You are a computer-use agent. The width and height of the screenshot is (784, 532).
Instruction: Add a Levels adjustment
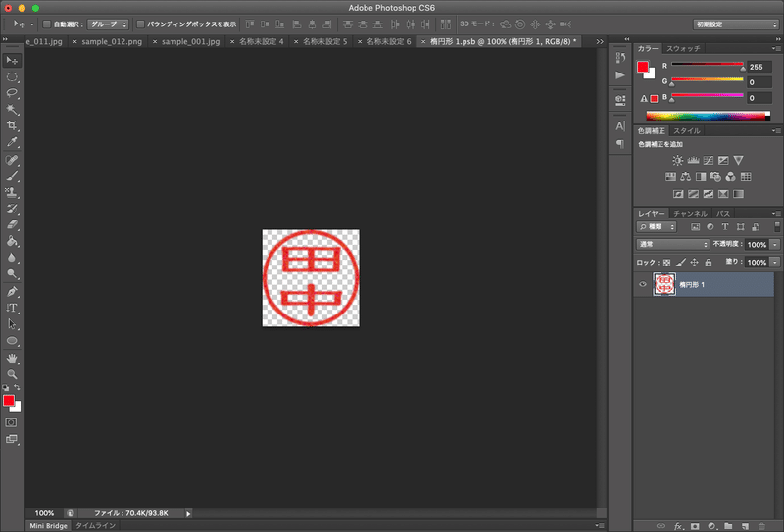click(693, 160)
